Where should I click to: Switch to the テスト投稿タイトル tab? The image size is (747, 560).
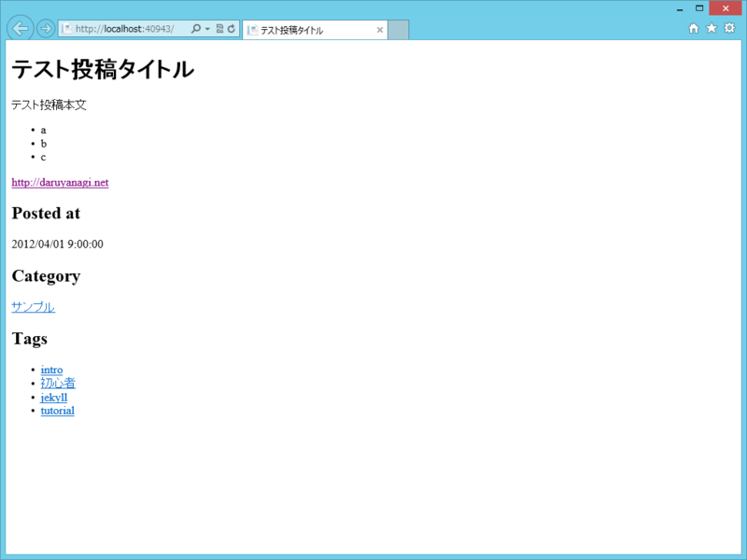click(308, 29)
